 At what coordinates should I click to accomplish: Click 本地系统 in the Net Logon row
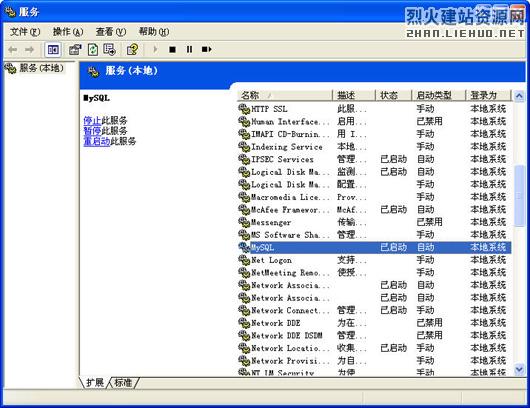point(488,260)
